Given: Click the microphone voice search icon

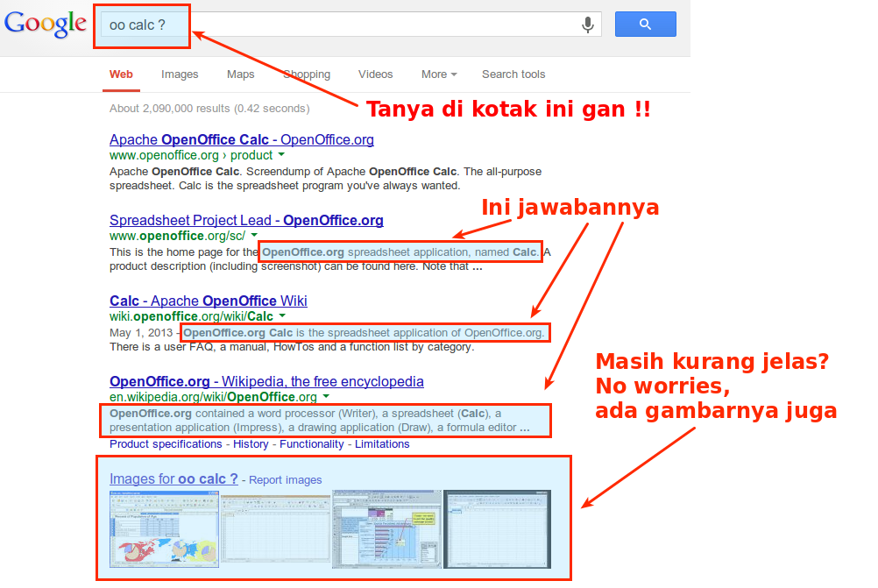Looking at the screenshot, I should (588, 25).
